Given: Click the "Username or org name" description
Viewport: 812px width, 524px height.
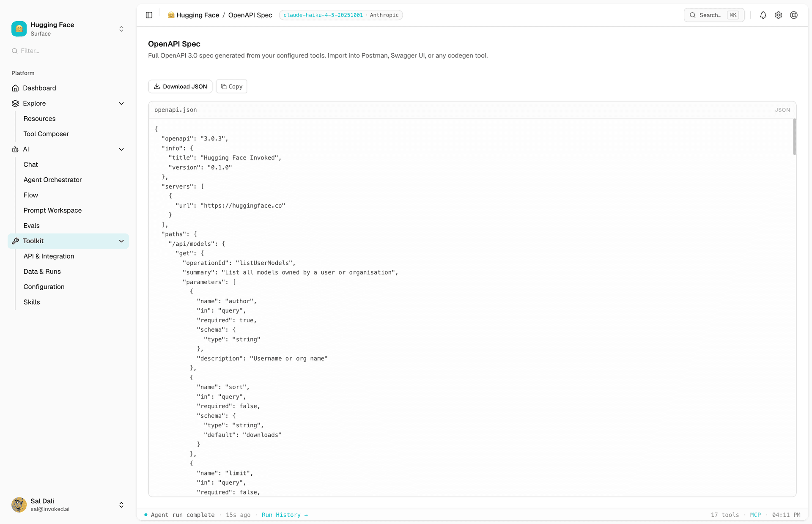Looking at the screenshot, I should click(289, 359).
